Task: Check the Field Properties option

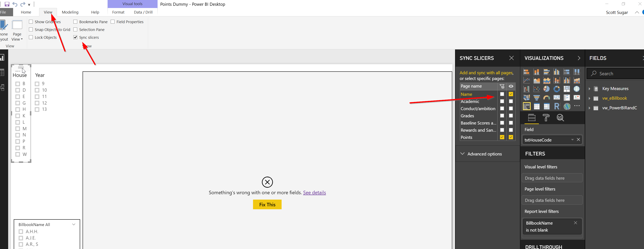Action: coord(113,22)
